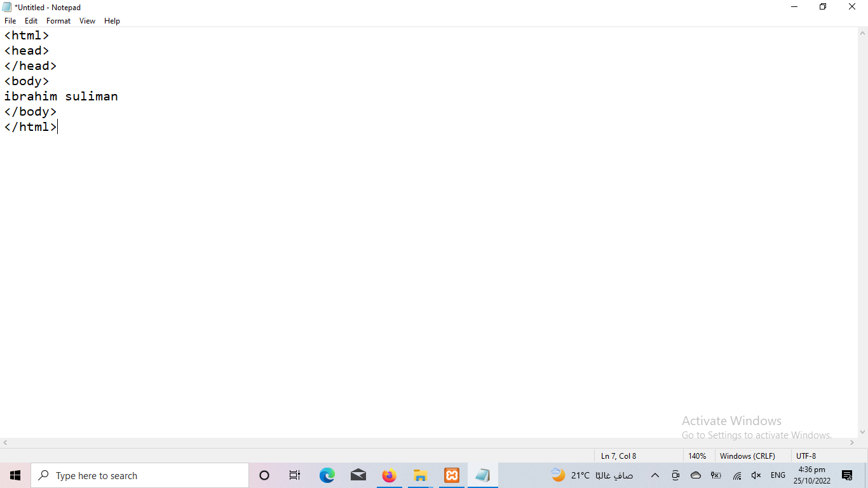Show hidden system tray icons
The image size is (868, 488).
tap(655, 475)
